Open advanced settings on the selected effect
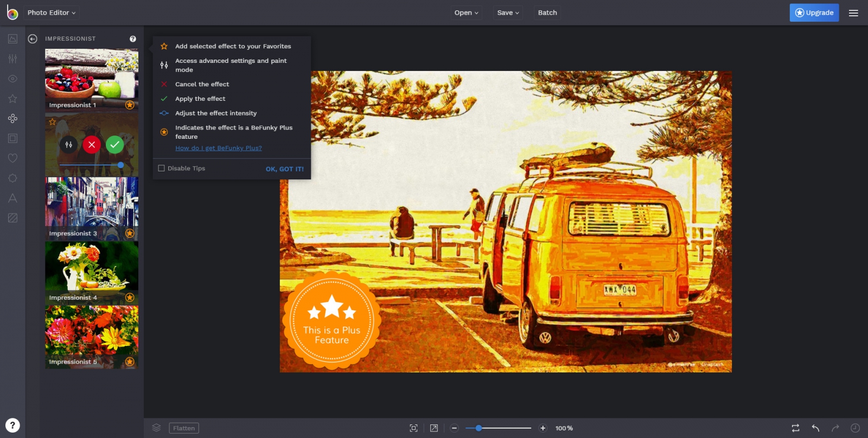This screenshot has height=438, width=868. tap(68, 145)
